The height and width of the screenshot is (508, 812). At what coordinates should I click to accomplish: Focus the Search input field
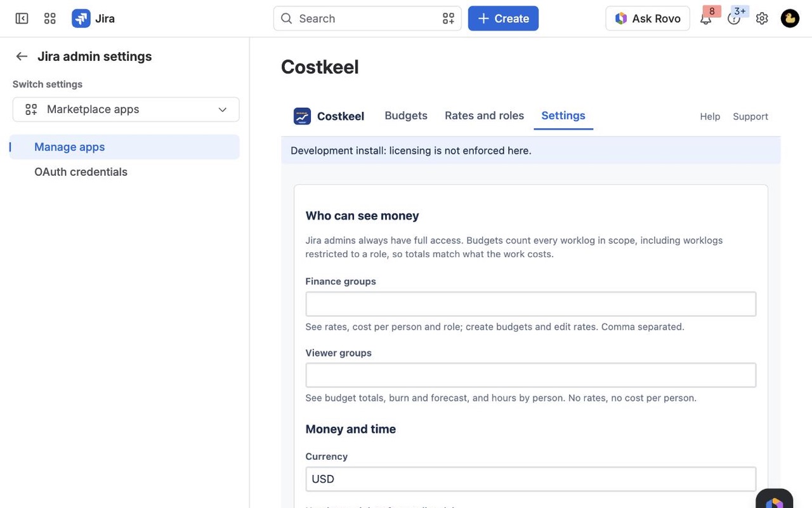pyautogui.click(x=367, y=18)
